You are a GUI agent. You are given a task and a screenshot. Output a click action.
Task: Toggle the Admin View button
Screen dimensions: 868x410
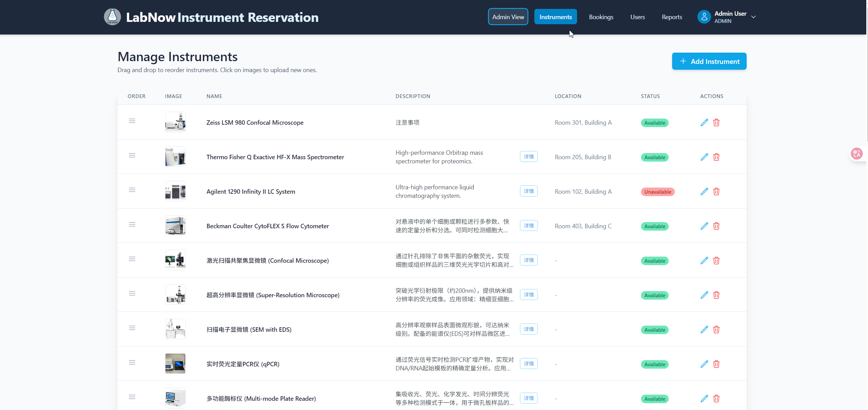(508, 17)
